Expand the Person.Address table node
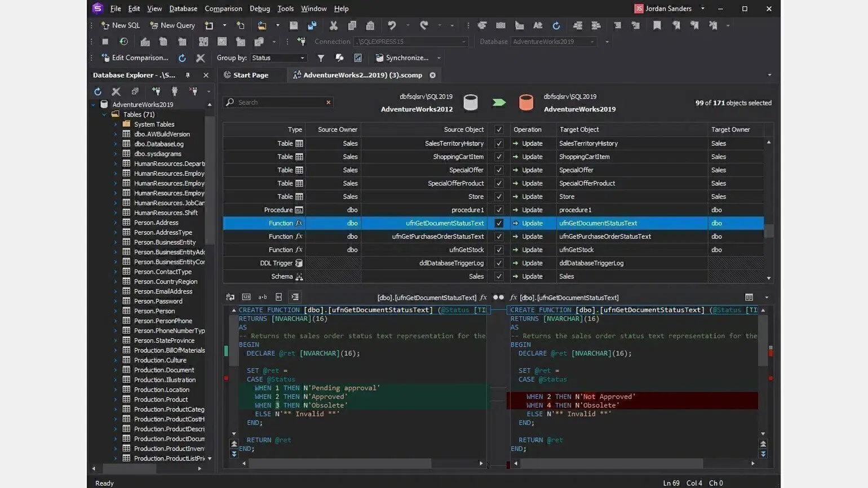 pyautogui.click(x=116, y=223)
